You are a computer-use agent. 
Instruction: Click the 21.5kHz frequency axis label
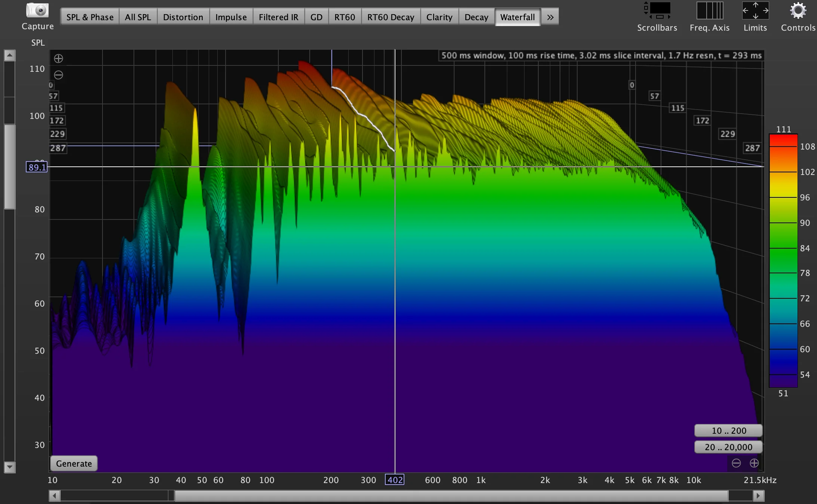pos(760,480)
